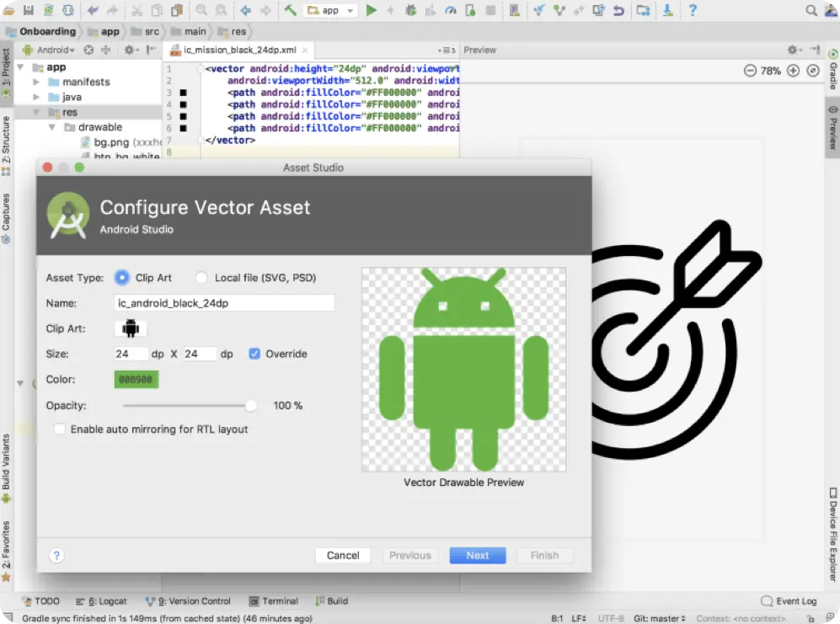This screenshot has width=840, height=624.
Task: Zoom out the preview with minus icon
Action: (750, 71)
